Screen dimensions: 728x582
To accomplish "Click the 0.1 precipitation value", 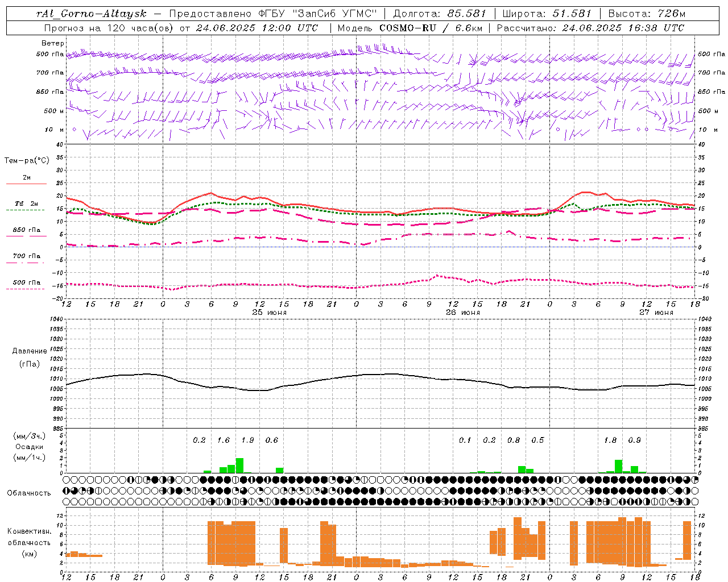I will pos(465,440).
